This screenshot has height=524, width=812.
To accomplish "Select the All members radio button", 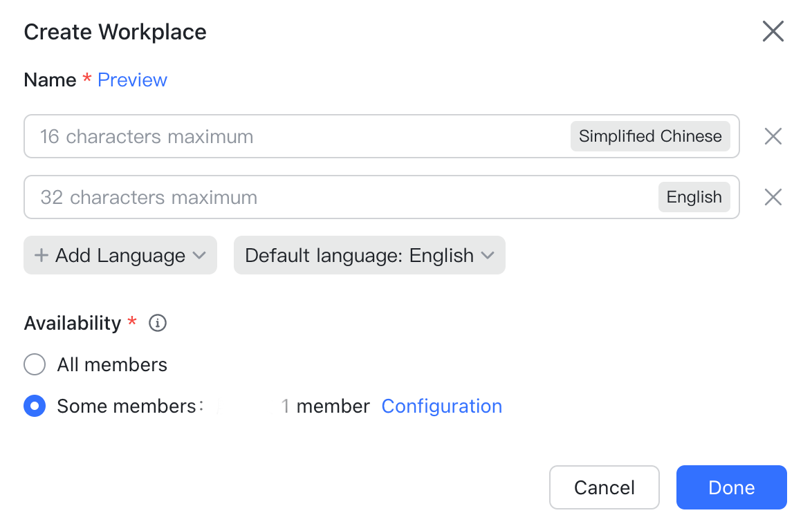I will click(x=35, y=364).
